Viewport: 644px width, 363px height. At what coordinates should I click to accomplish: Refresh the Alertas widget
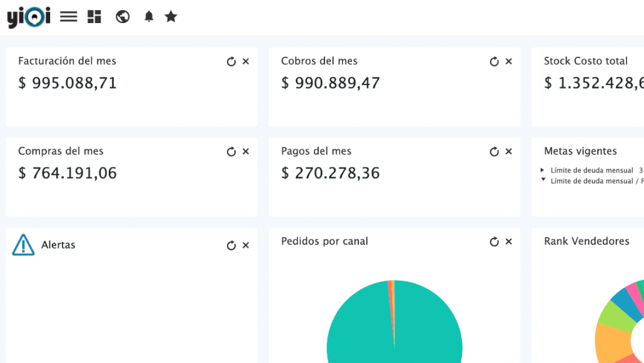click(x=231, y=246)
